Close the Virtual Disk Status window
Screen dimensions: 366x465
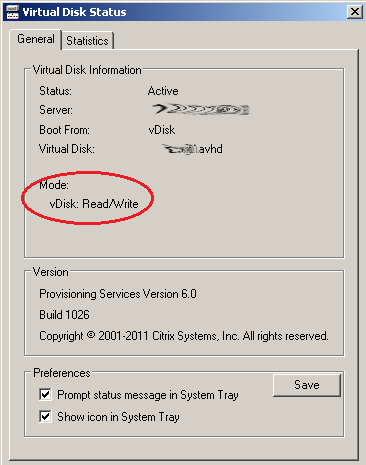click(x=355, y=12)
